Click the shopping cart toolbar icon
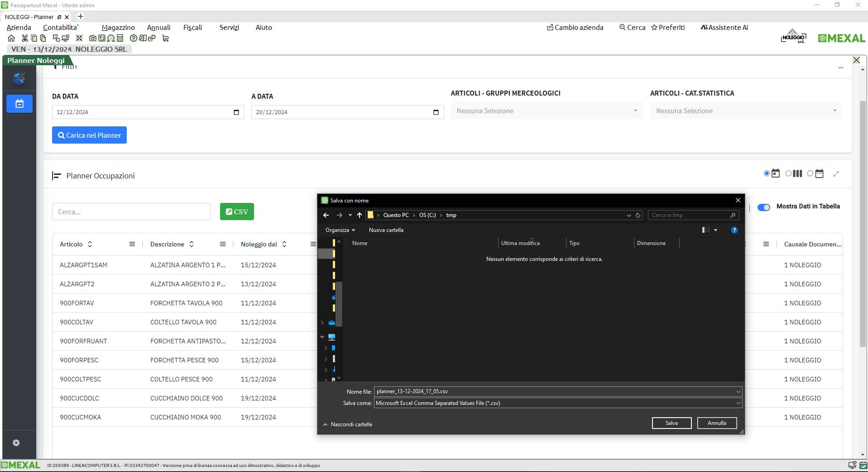 pyautogui.click(x=165, y=39)
